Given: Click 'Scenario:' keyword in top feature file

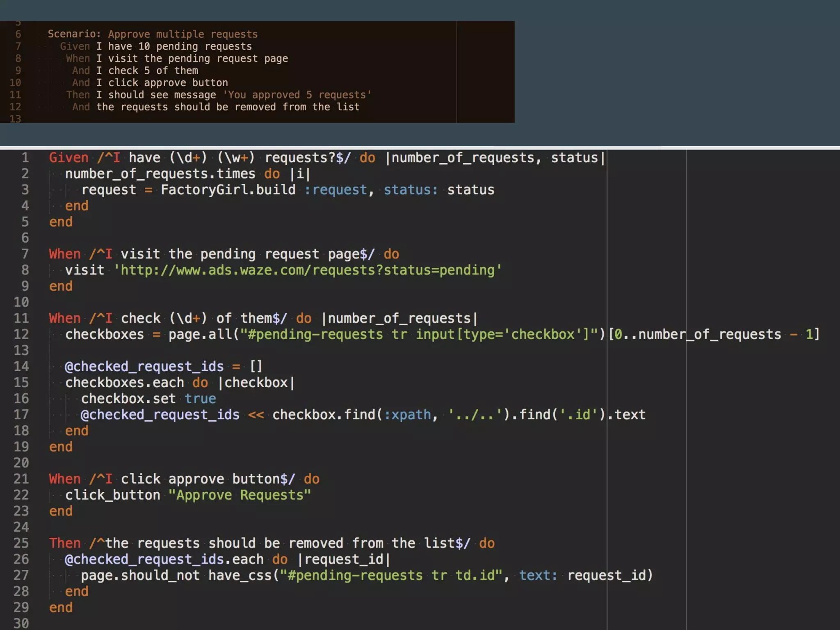Looking at the screenshot, I should 74,34.
